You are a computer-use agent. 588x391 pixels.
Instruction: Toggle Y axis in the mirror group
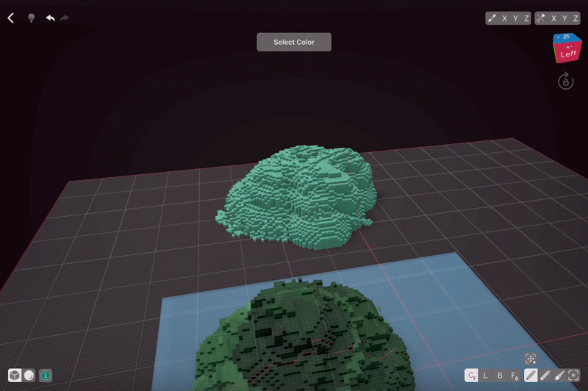[x=564, y=18]
